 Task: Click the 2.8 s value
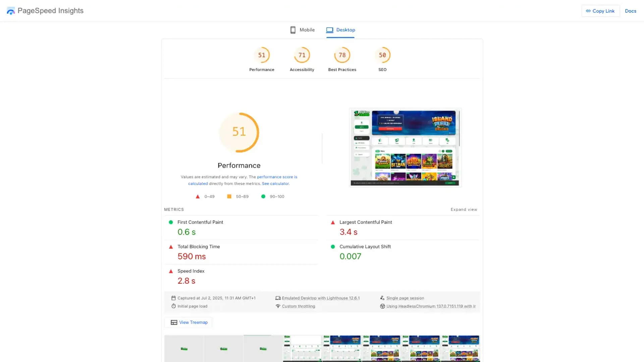point(186,281)
